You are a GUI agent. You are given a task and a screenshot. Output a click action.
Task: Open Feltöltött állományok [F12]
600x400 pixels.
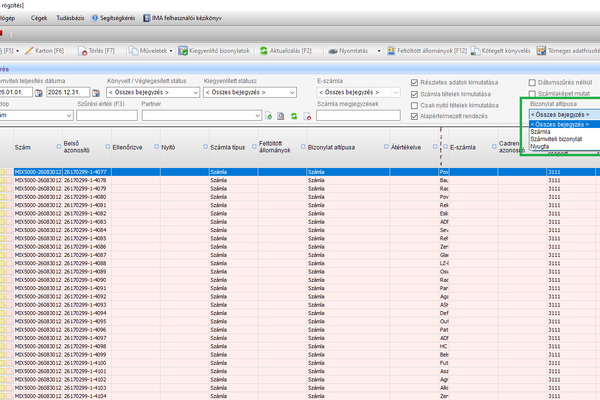pos(427,51)
